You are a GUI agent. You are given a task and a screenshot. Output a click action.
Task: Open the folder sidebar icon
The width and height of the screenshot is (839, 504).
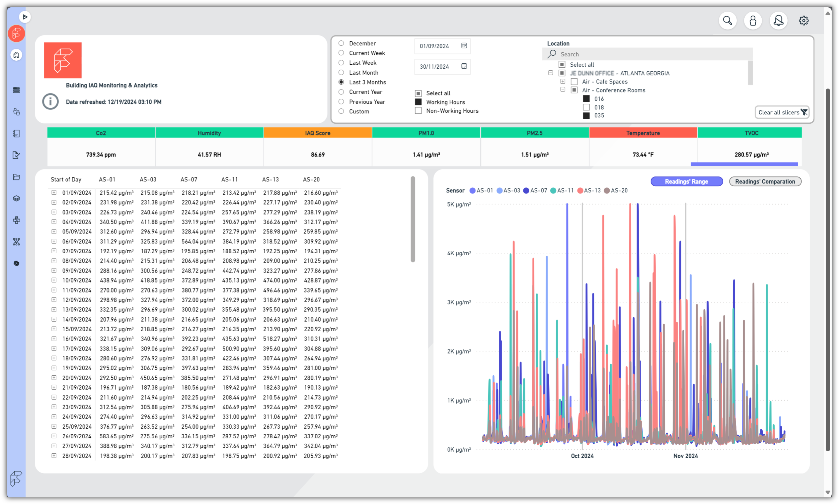[16, 177]
